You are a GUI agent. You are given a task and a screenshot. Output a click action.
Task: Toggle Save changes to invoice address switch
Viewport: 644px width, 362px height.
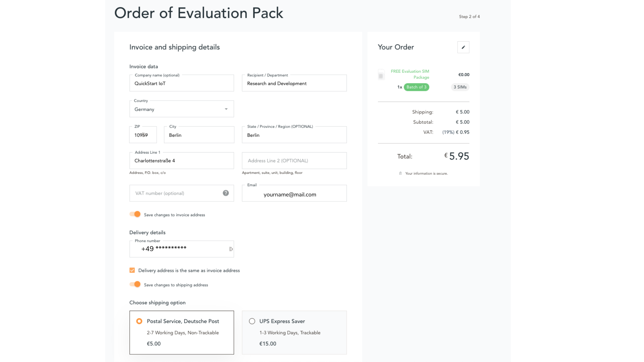(x=135, y=214)
